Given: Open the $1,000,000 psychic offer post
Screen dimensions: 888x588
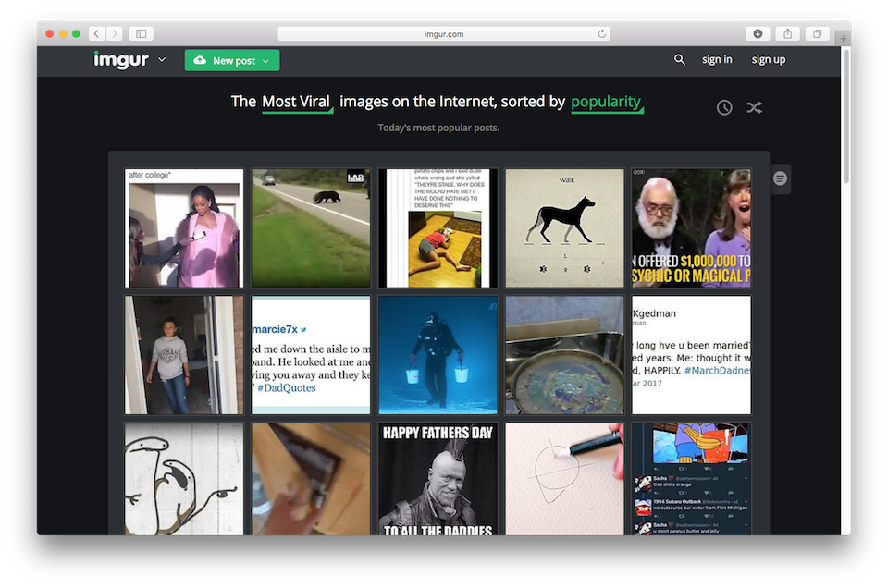Looking at the screenshot, I should coord(692,228).
